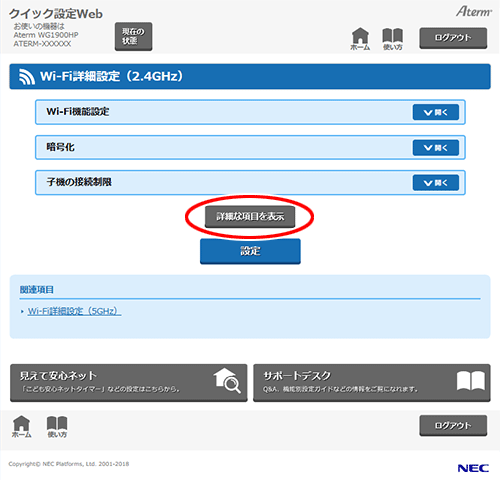Image resolution: width=500 pixels, height=480 pixels.
Task: Click the クイック設定Web title
Action: coord(56,14)
